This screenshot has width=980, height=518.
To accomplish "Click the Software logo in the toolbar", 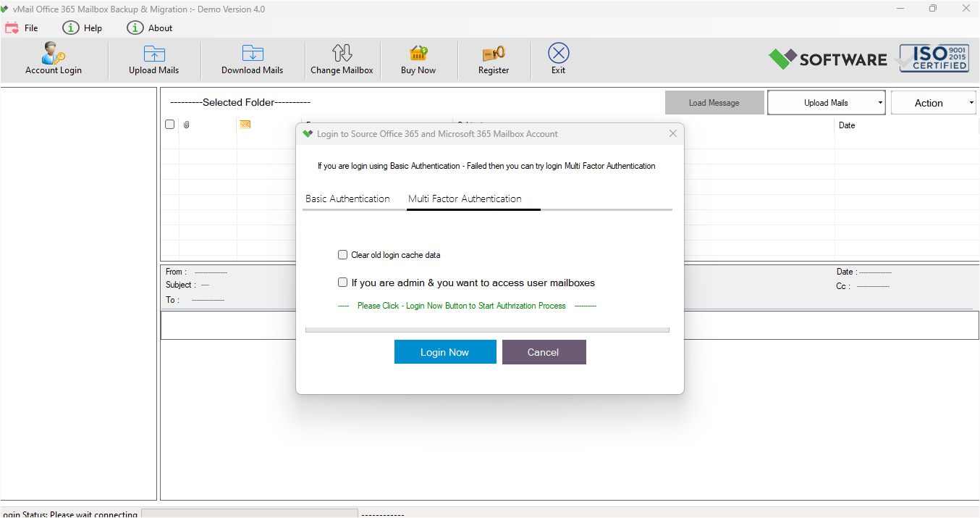I will (827, 59).
